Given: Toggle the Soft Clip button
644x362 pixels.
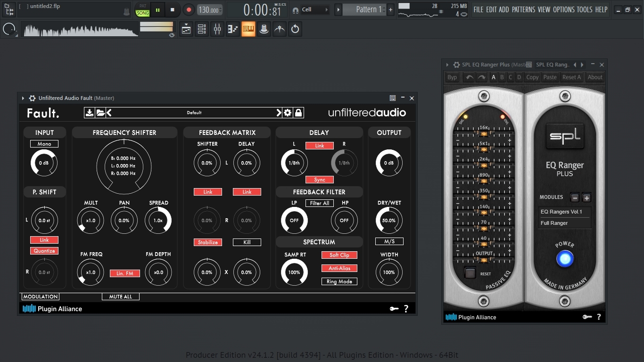Looking at the screenshot, I should click(x=339, y=255).
